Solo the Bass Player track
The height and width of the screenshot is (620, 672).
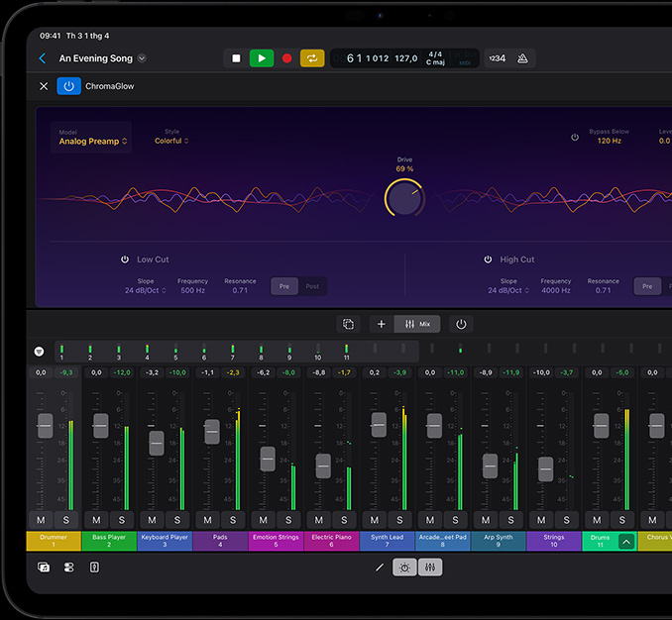[122, 520]
